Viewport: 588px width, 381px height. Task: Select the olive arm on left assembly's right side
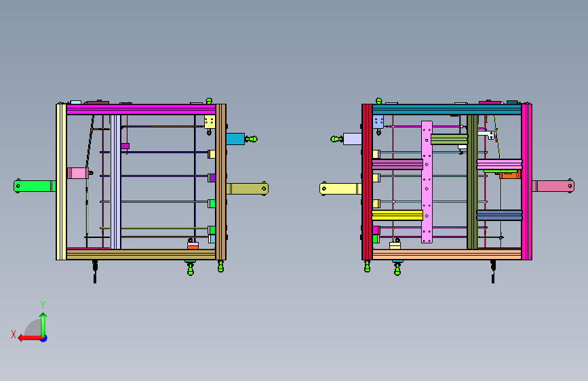[x=247, y=188]
